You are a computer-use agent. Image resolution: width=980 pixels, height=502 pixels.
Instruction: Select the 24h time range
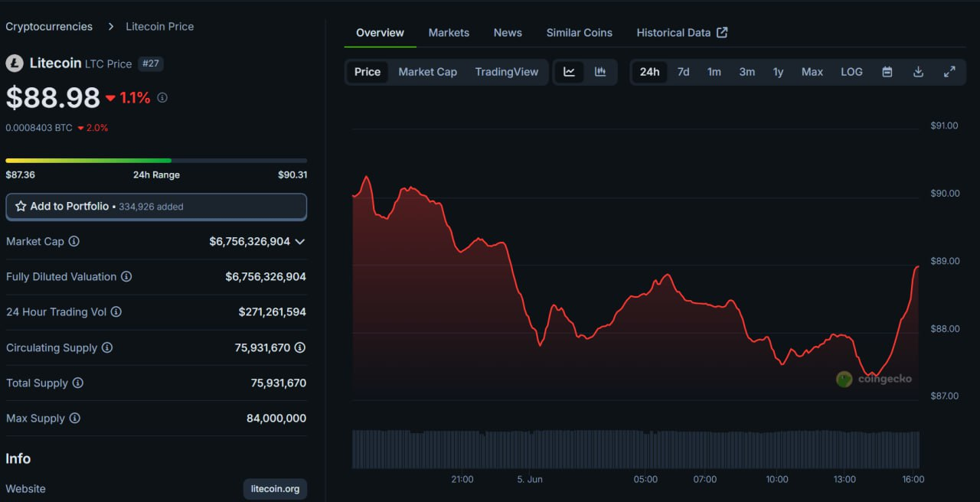[649, 72]
